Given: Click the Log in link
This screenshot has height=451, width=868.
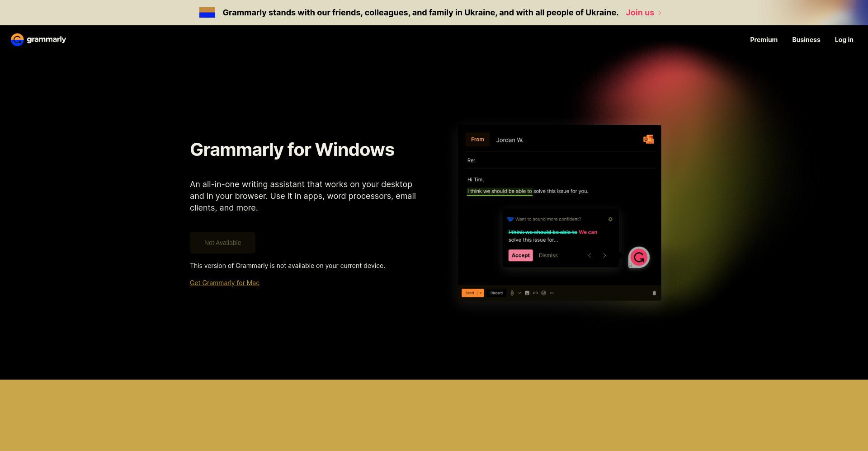Looking at the screenshot, I should pyautogui.click(x=844, y=40).
